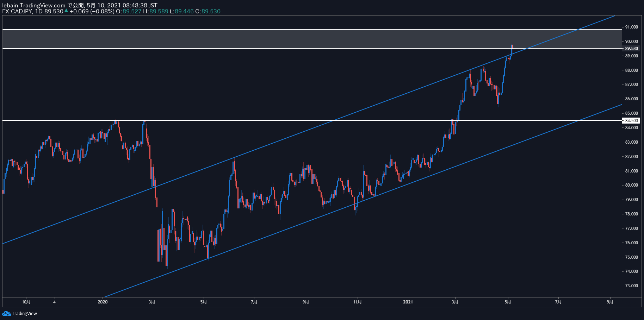Click the 91.000 price axis label
The image size is (644, 320).
point(631,27)
